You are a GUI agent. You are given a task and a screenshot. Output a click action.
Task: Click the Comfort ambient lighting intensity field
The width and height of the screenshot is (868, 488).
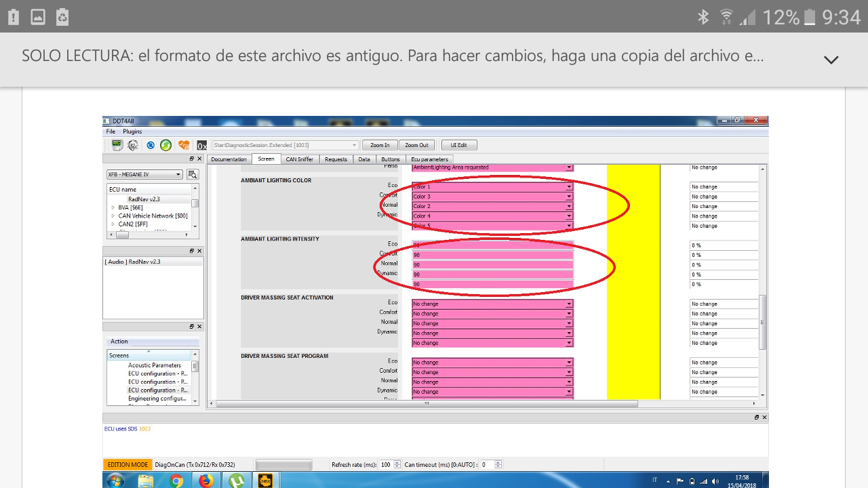click(492, 255)
